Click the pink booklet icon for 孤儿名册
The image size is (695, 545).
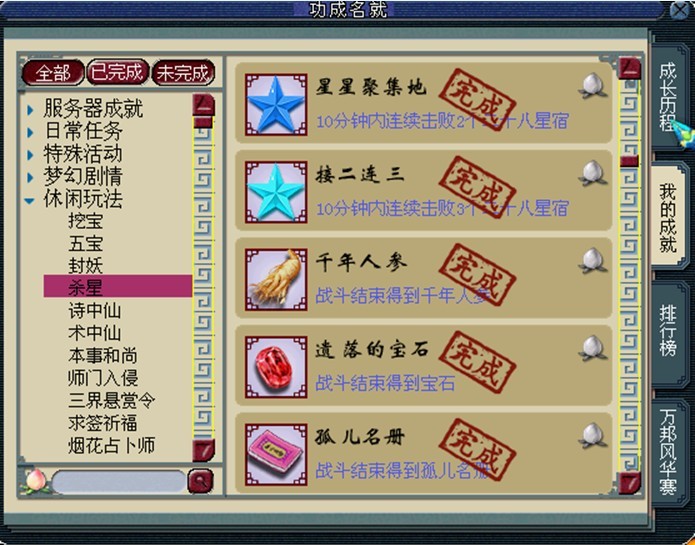pos(276,454)
